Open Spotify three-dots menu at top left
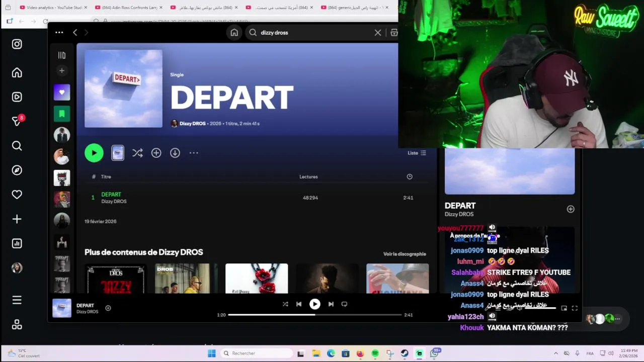Viewport: 644px width, 362px height. click(x=59, y=32)
